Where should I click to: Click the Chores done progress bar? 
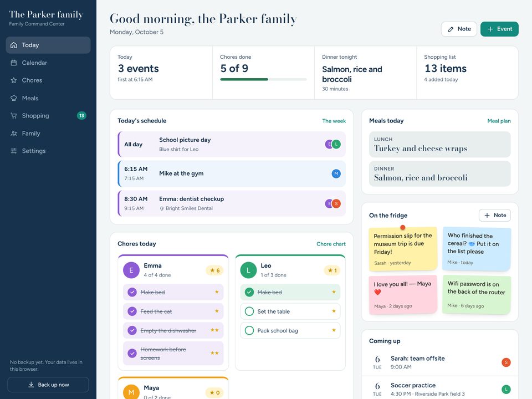[263, 79]
